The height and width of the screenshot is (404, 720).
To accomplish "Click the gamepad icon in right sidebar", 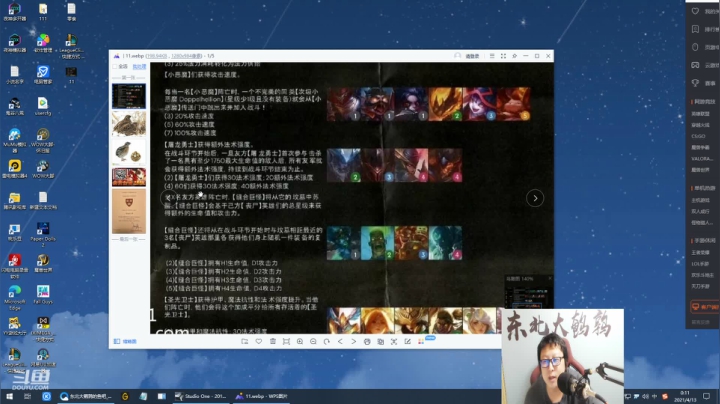I will [x=695, y=65].
